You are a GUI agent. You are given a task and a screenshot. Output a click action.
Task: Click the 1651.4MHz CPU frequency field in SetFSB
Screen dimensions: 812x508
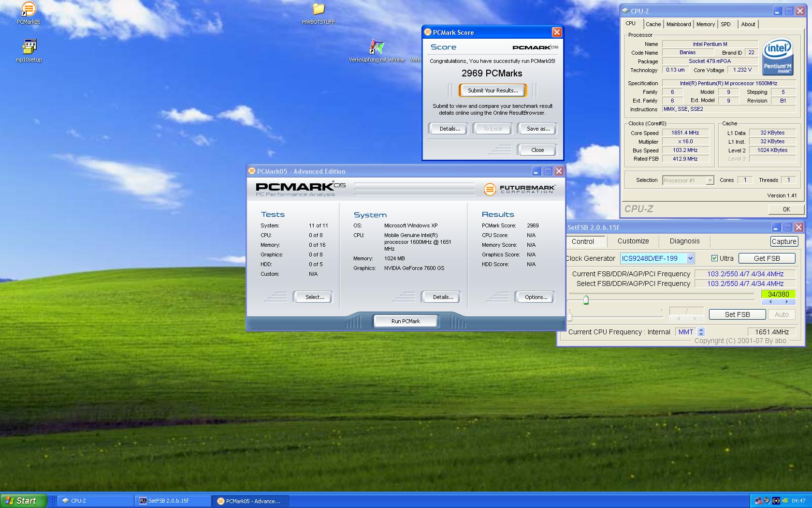click(x=772, y=332)
